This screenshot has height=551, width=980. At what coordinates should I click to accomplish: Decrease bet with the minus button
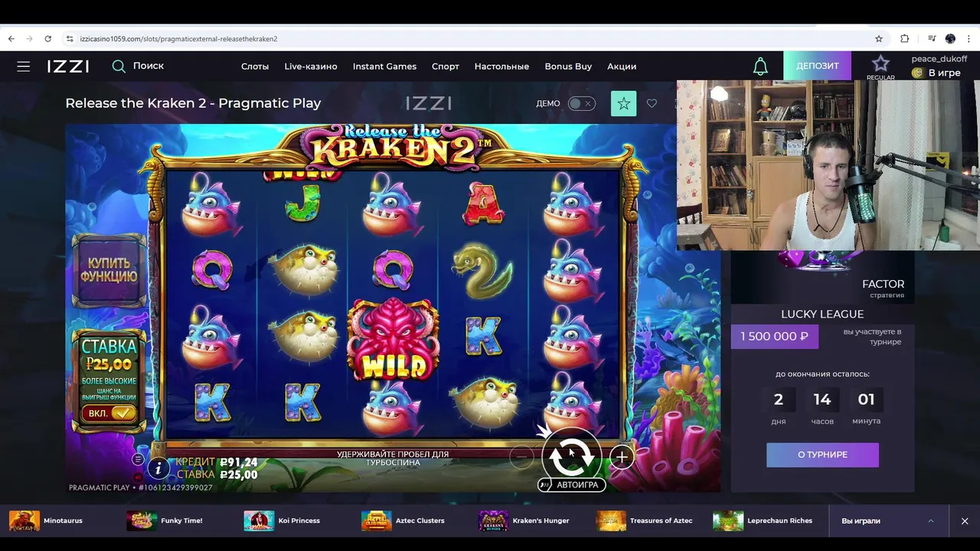tap(521, 458)
